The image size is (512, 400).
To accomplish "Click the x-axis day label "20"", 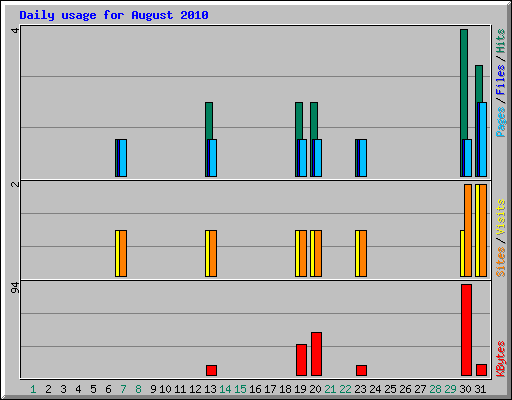I will (x=315, y=389).
